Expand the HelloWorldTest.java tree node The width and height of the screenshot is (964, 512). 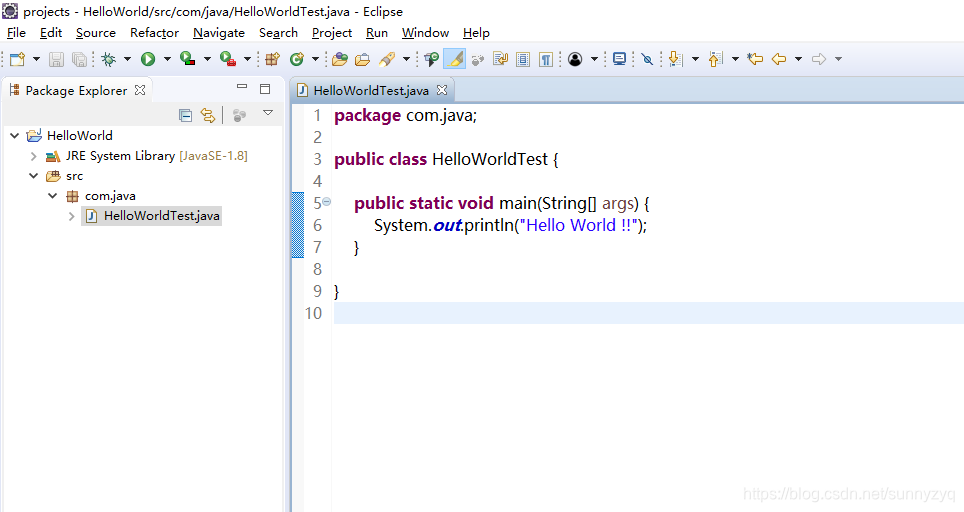click(x=72, y=216)
